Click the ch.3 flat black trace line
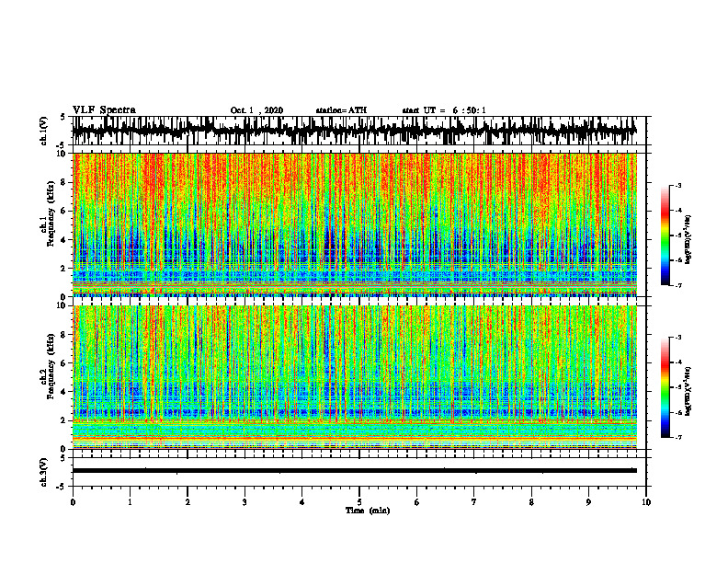This screenshot has width=728, height=563. click(355, 471)
